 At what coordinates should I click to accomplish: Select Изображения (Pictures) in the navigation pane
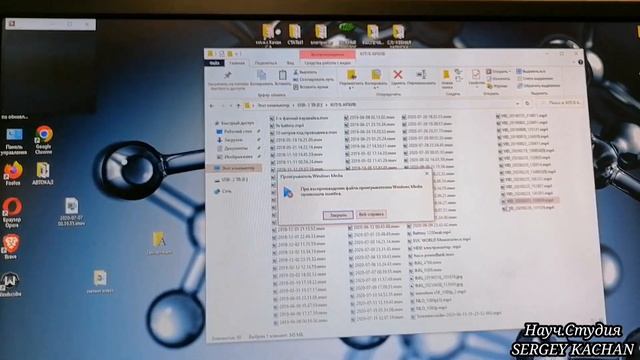(x=234, y=157)
